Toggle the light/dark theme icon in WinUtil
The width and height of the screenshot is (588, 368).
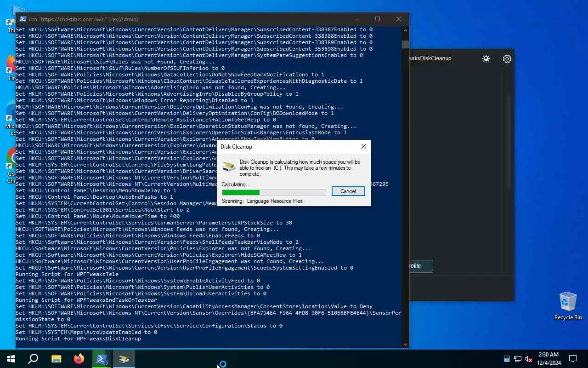tap(486, 59)
